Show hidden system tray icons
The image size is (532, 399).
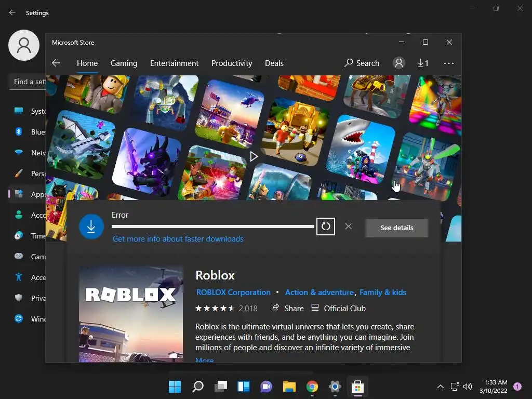coord(441,387)
